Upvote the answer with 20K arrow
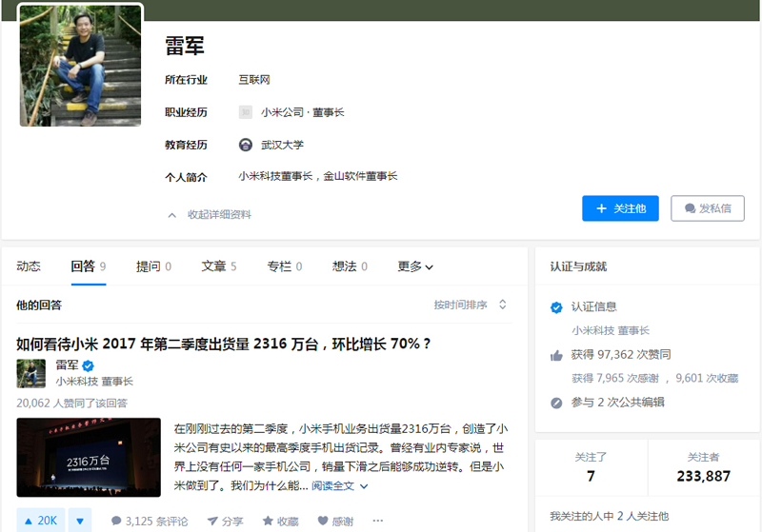Viewport: 762px width, 532px height. tap(39, 521)
